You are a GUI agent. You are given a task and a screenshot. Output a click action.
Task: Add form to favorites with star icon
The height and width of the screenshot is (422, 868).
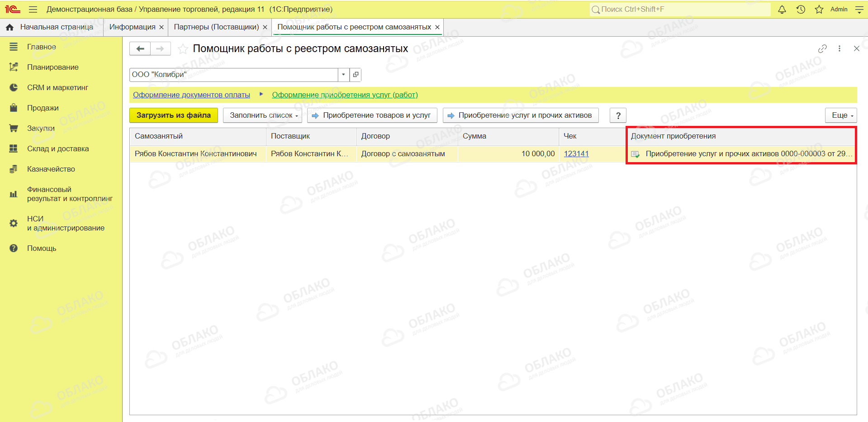pyautogui.click(x=183, y=49)
